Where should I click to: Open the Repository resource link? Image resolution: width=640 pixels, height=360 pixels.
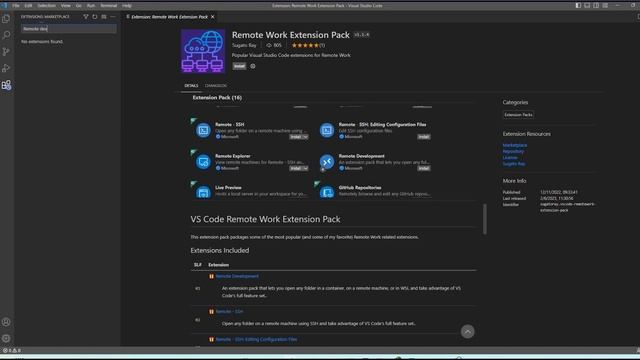point(513,151)
